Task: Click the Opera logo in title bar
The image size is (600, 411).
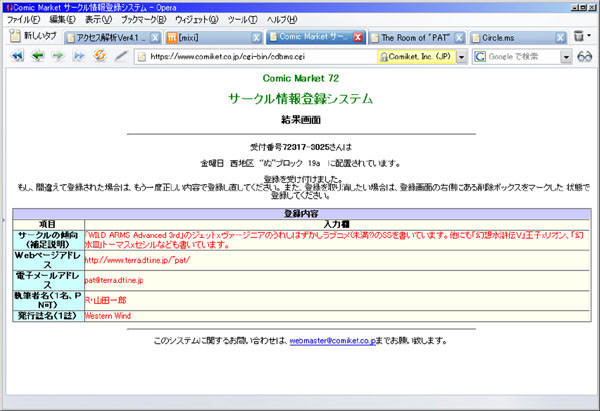Action: coord(9,7)
